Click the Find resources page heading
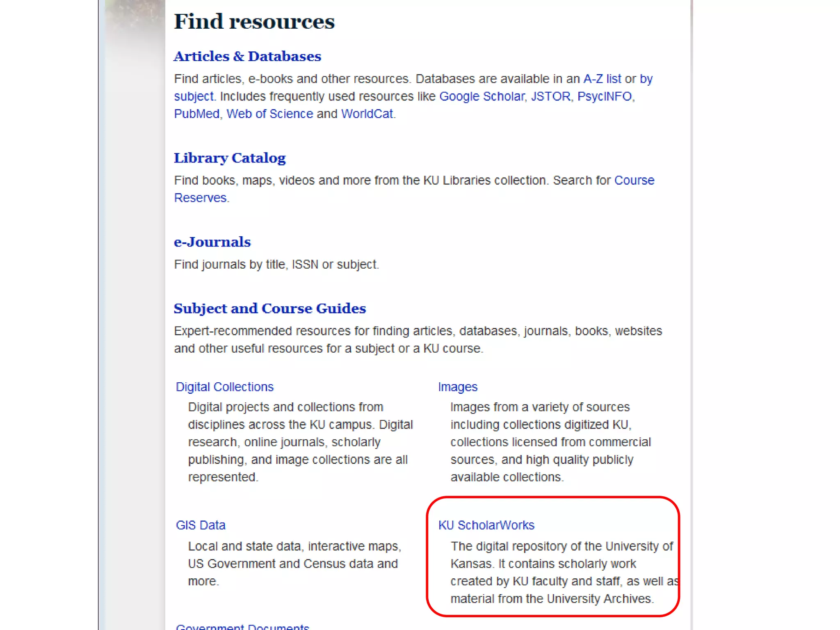This screenshot has height=630, width=840. click(254, 21)
